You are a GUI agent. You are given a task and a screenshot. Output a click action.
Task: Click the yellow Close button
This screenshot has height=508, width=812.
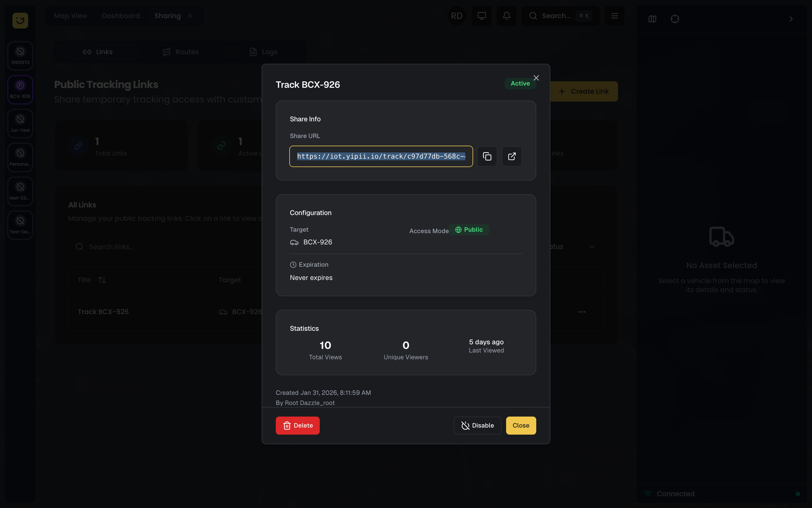pos(521,425)
